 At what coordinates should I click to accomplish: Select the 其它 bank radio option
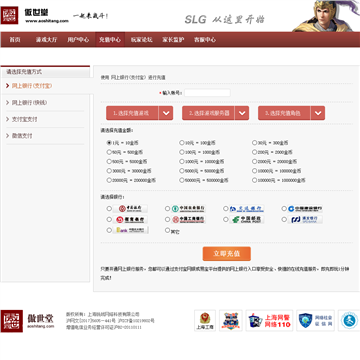click(x=168, y=230)
